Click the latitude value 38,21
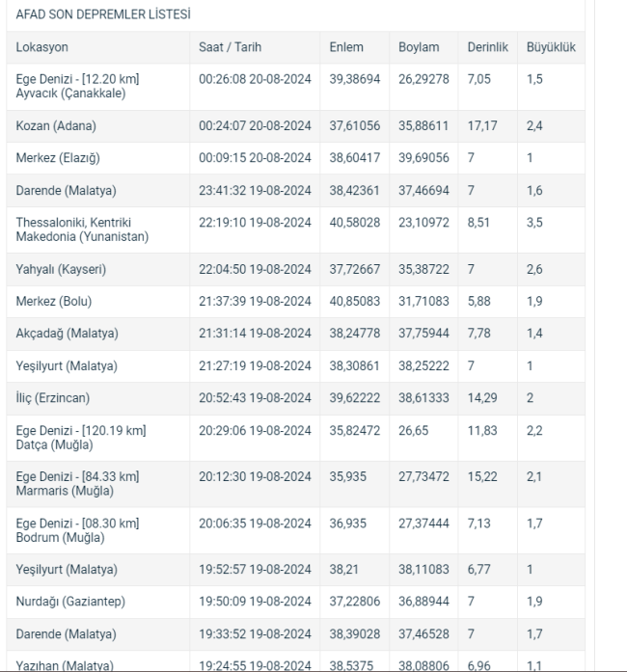This screenshot has width=627, height=672. click(x=343, y=570)
